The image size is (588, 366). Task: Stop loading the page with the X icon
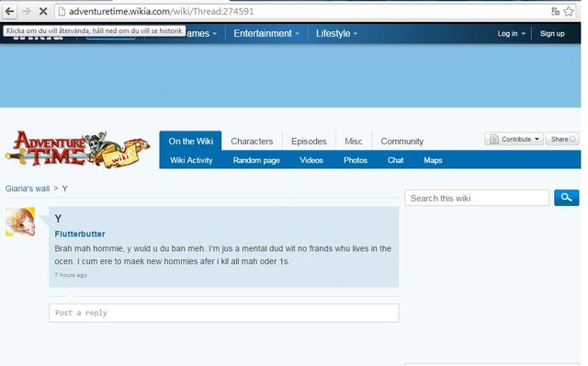pyautogui.click(x=43, y=11)
